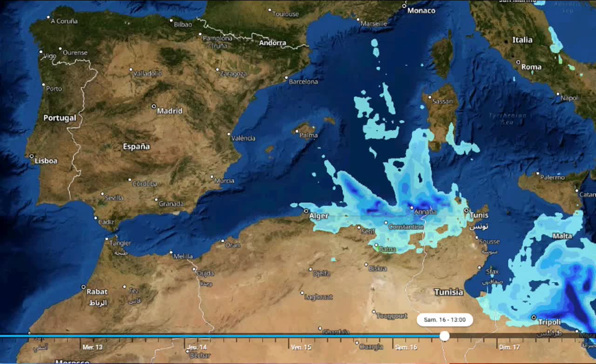This screenshot has width=596, height=364.
Task: Click the Marseille city label
Action: (374, 23)
